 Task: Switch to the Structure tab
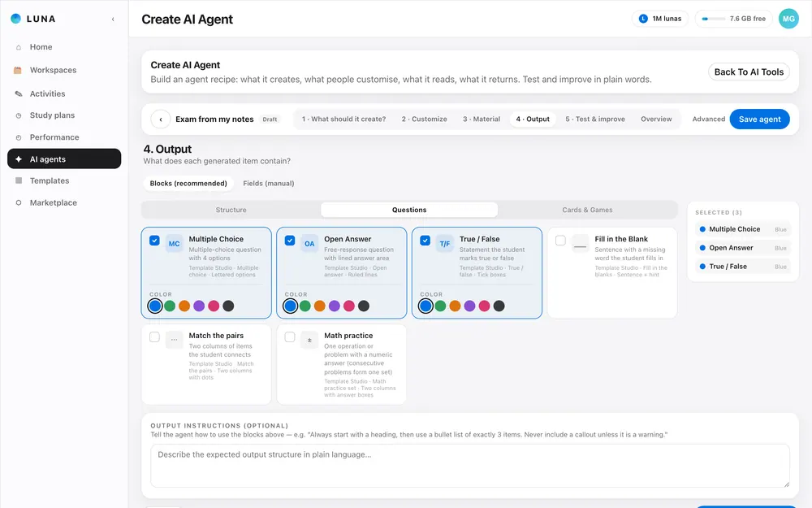[x=231, y=210]
